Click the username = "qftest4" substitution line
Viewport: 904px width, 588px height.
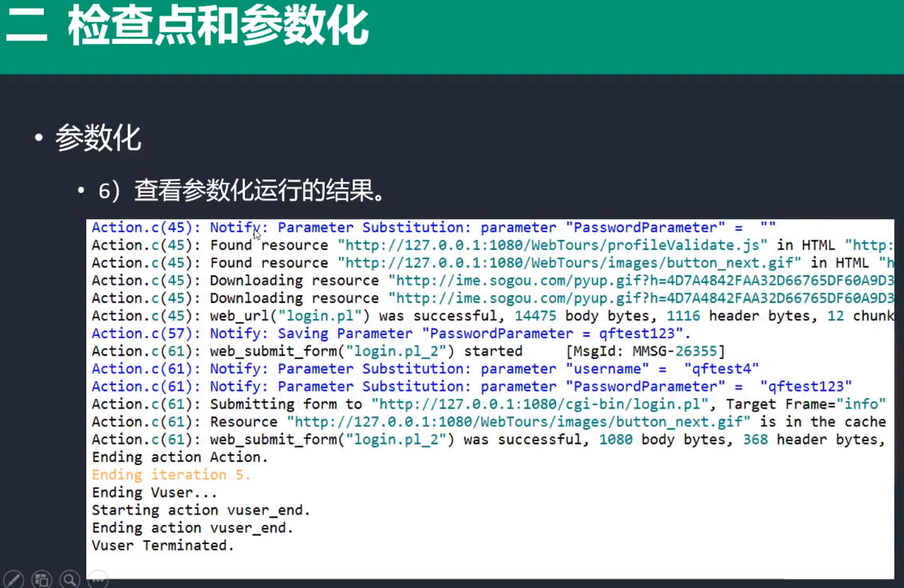pos(425,369)
